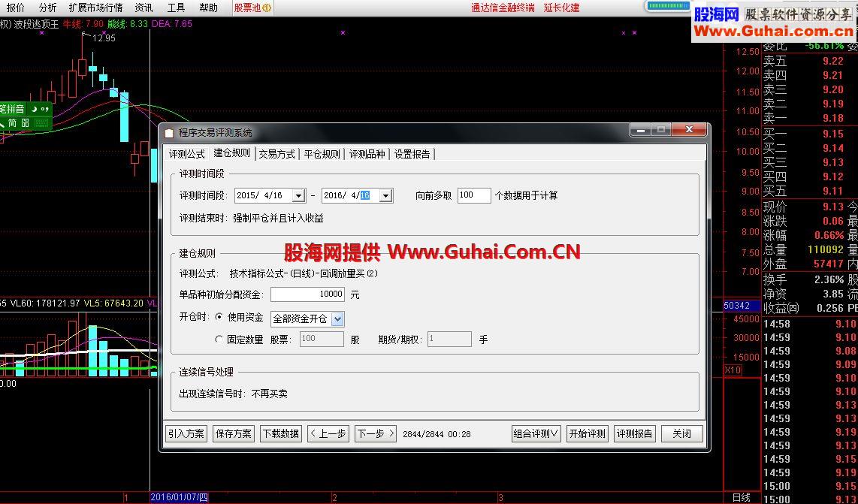Expand the end date 2016/4/16 dropdown arrow
The width and height of the screenshot is (858, 504).
point(385,196)
